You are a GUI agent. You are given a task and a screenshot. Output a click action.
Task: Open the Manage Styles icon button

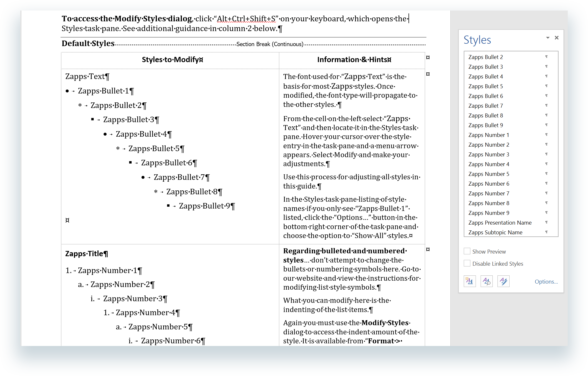pos(503,281)
